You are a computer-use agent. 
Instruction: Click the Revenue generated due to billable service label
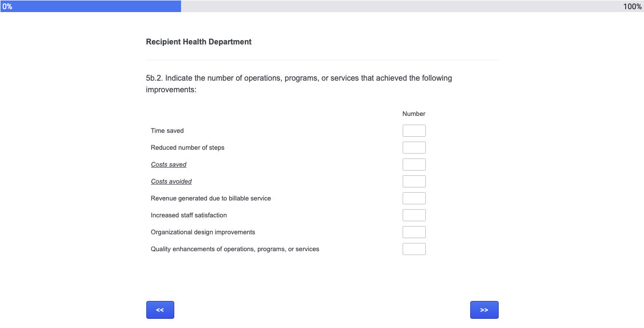pyautogui.click(x=210, y=199)
